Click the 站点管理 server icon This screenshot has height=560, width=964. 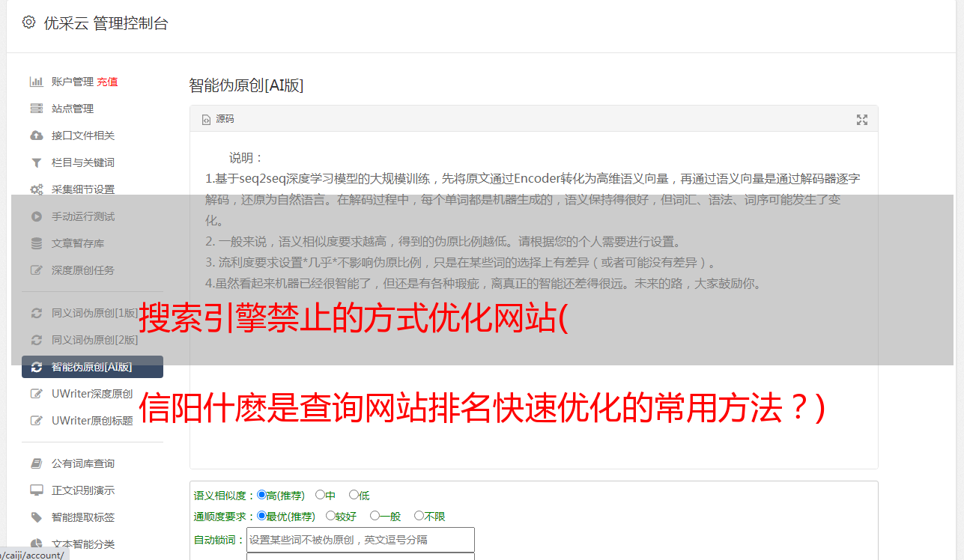pos(36,109)
